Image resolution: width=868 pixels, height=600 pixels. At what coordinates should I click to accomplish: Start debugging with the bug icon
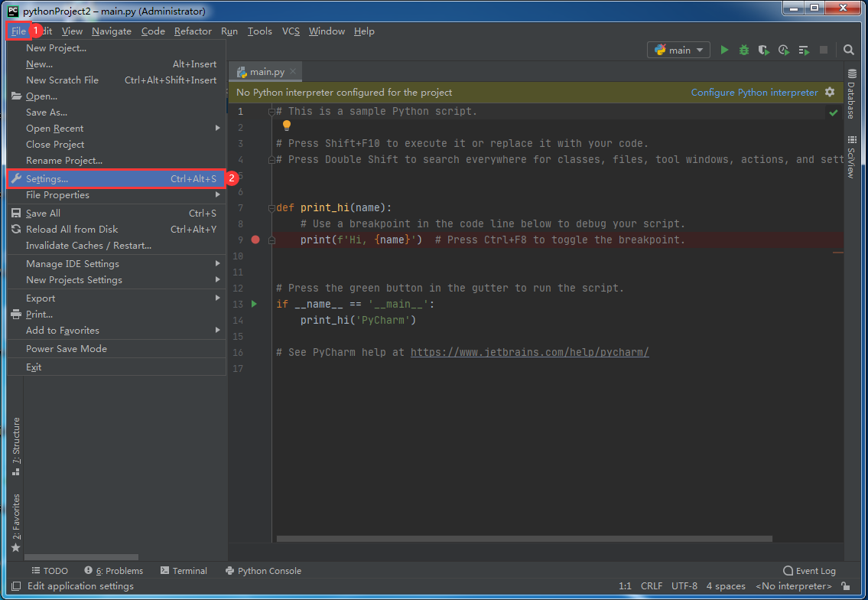click(x=743, y=49)
